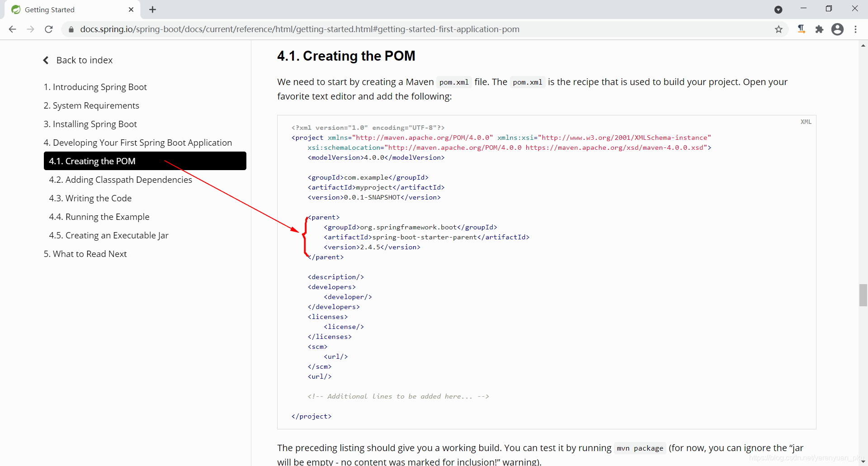Viewport: 868px width, 466px height.
Task: Open a new browser tab
Action: (x=152, y=10)
